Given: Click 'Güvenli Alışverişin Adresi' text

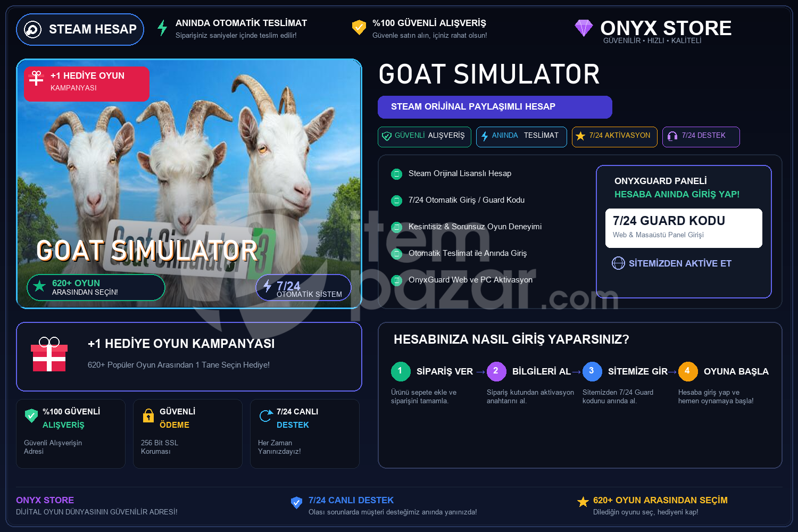Looking at the screenshot, I should [53, 447].
